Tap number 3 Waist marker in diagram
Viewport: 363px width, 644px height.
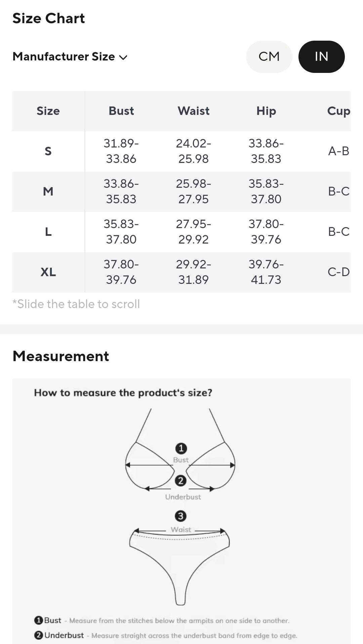(180, 516)
